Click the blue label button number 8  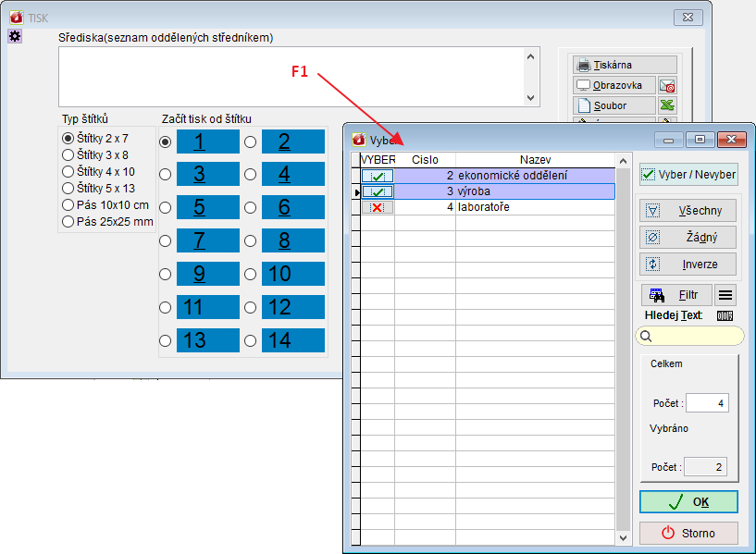click(293, 240)
